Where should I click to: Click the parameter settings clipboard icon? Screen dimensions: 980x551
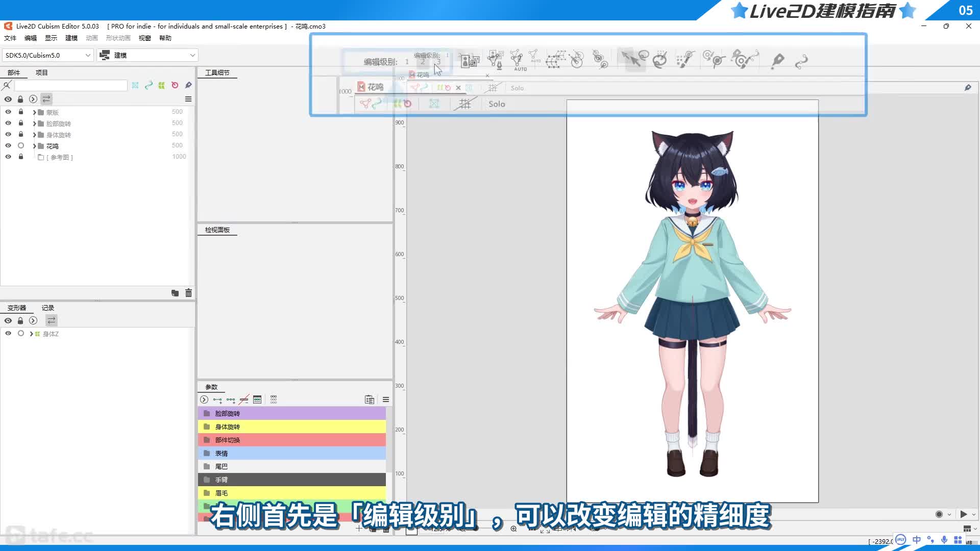[x=370, y=399]
